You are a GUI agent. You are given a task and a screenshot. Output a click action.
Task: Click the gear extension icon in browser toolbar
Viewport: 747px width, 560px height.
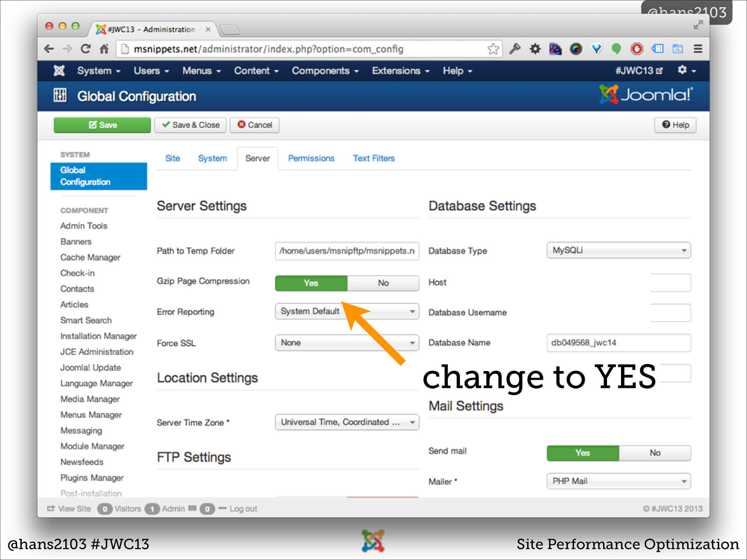tap(535, 49)
